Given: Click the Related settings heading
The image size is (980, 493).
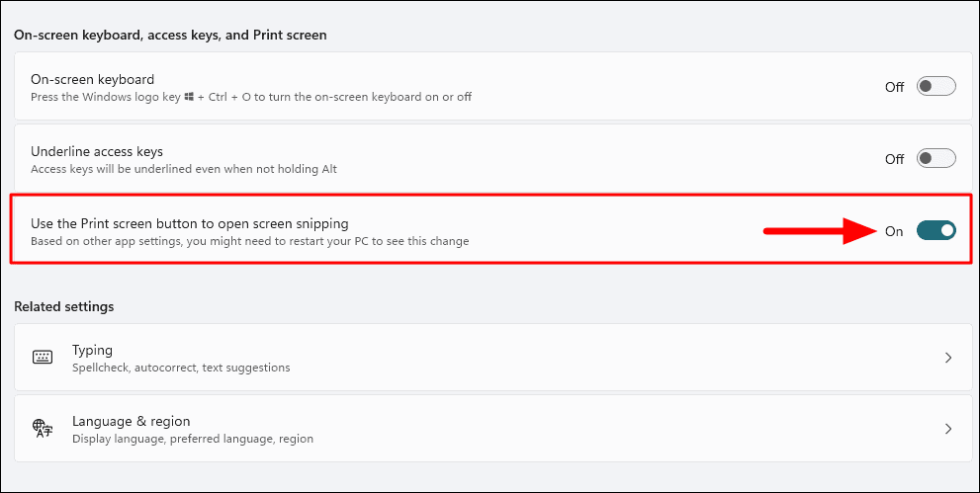Looking at the screenshot, I should tap(64, 307).
